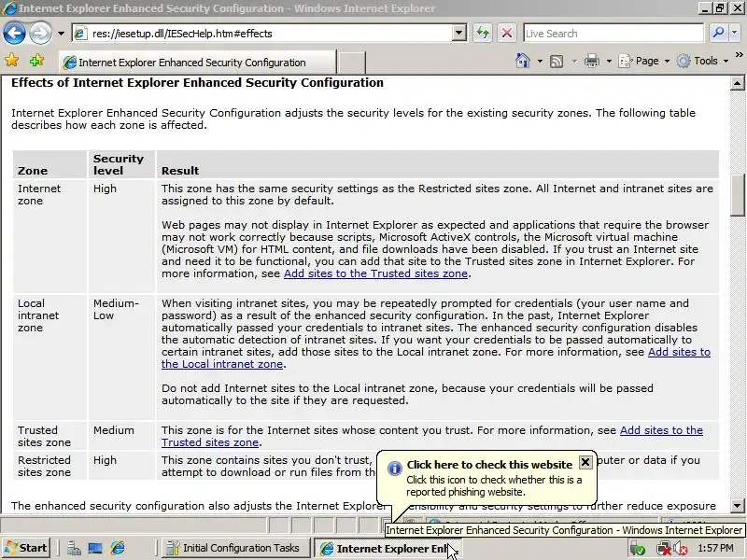Click the 1:57 PM system clock
This screenshot has height=560, width=747.
715,548
